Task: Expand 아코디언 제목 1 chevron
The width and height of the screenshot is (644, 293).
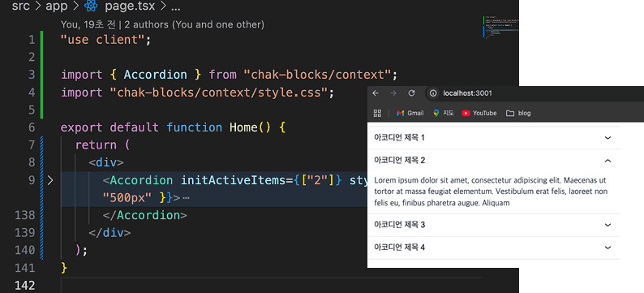Action: point(608,138)
